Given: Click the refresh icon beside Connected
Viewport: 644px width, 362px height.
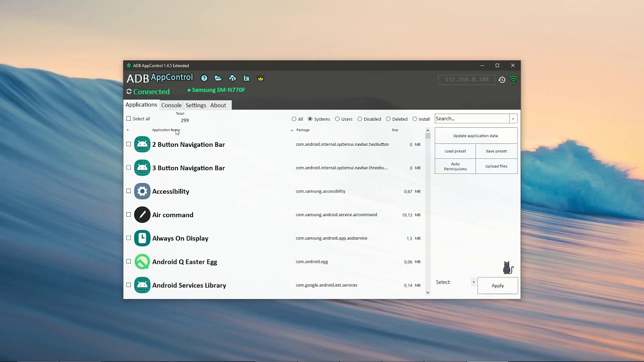Looking at the screenshot, I should 129,92.
